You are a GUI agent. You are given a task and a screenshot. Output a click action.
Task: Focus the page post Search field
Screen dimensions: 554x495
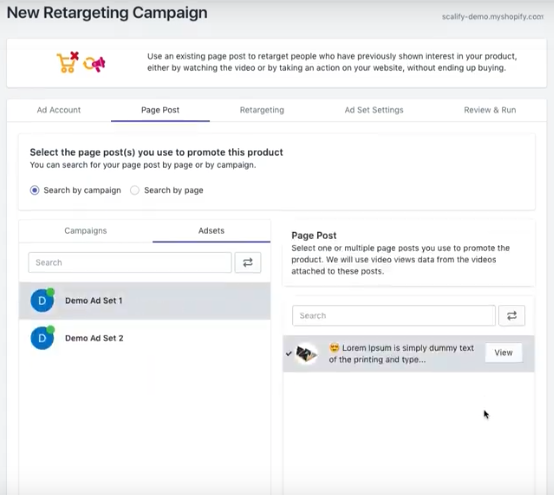(x=394, y=316)
